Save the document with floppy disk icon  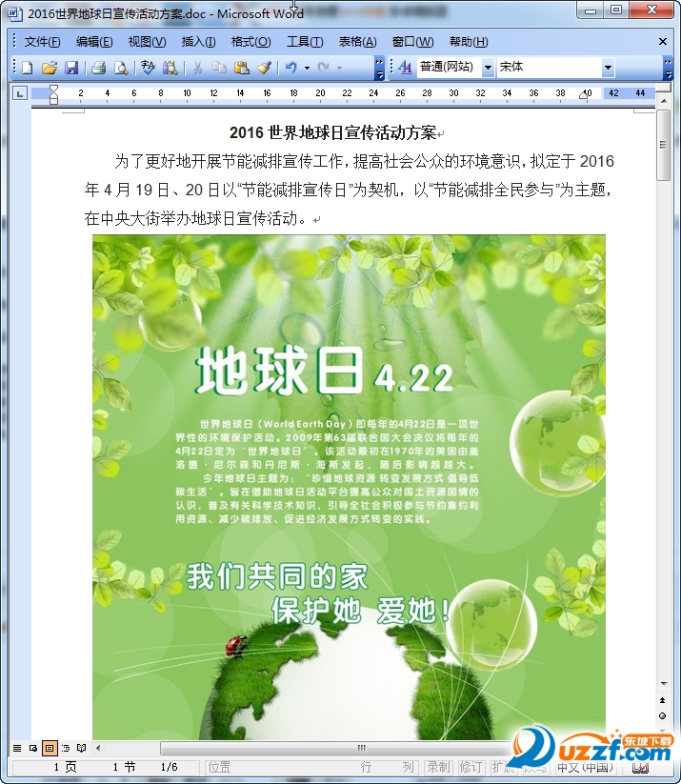click(71, 68)
